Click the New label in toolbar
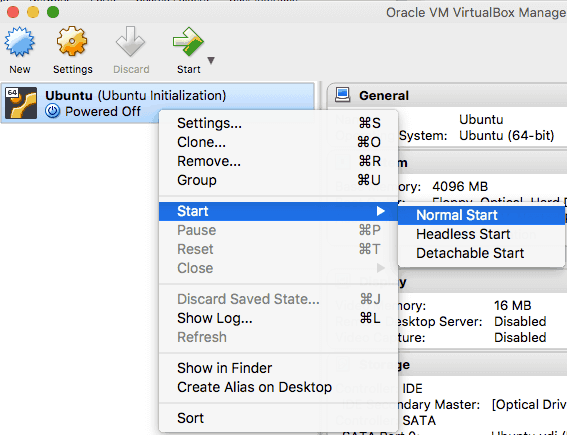Viewport: 567px width, 435px height. pos(20,69)
